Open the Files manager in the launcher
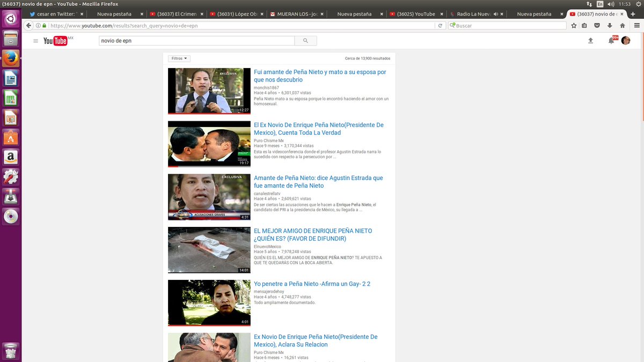Viewport: 644px width, 362px height. click(11, 39)
